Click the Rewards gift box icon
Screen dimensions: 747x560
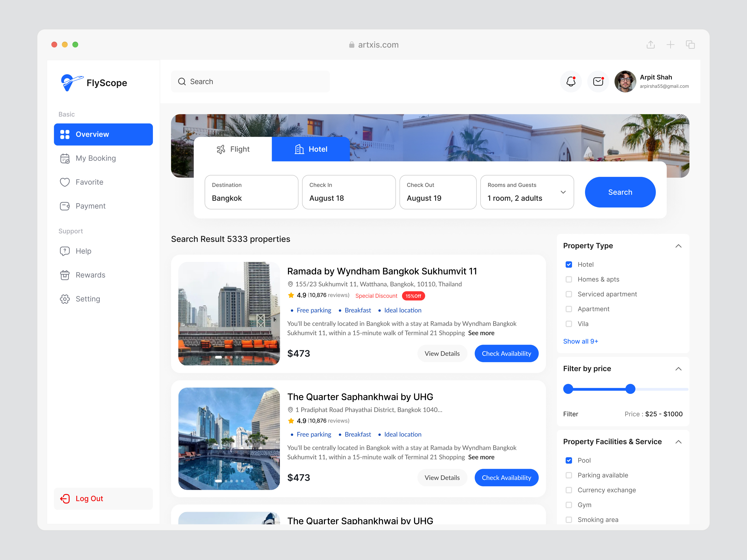pos(65,275)
